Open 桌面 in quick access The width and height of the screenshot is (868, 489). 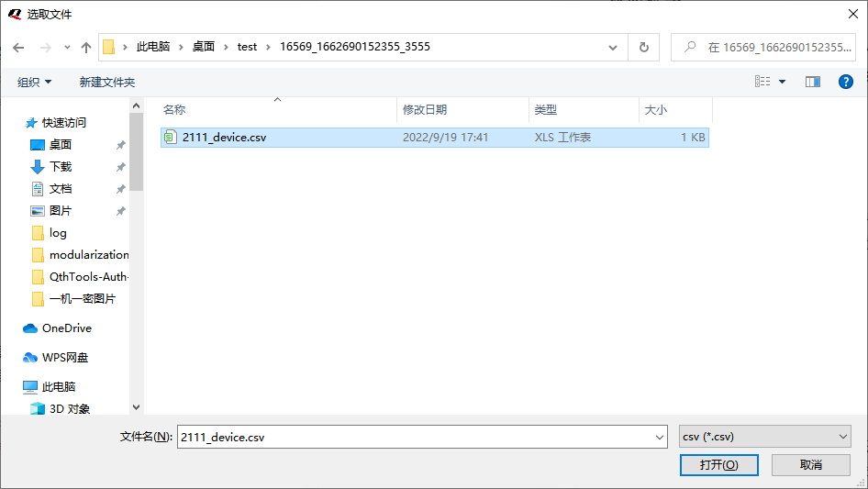[51, 145]
